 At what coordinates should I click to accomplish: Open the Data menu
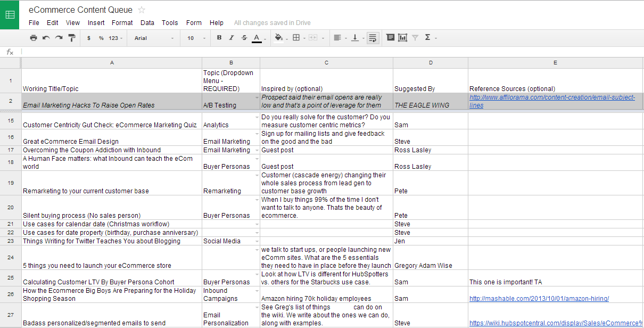point(147,23)
